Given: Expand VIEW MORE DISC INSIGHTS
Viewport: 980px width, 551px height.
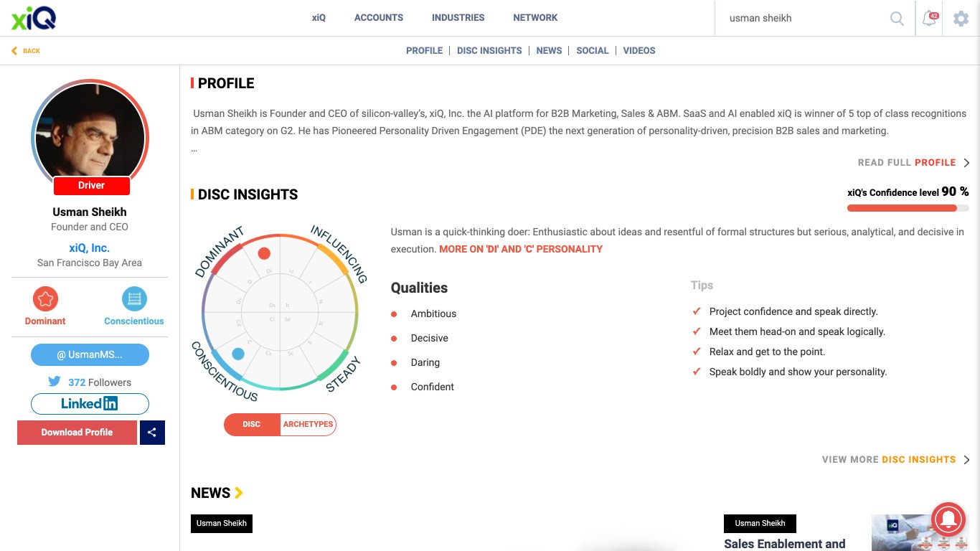Looking at the screenshot, I should click(895, 459).
